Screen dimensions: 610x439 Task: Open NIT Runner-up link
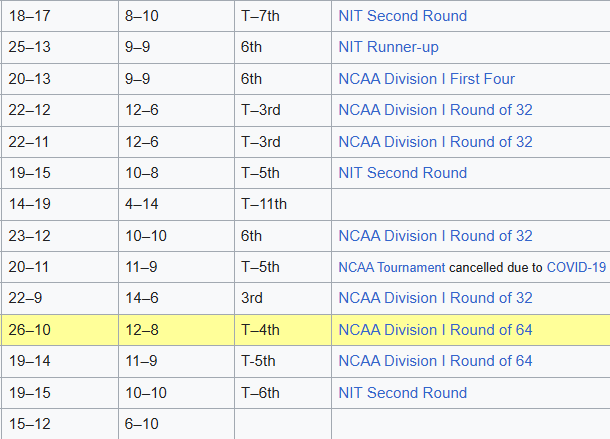[x=388, y=47]
